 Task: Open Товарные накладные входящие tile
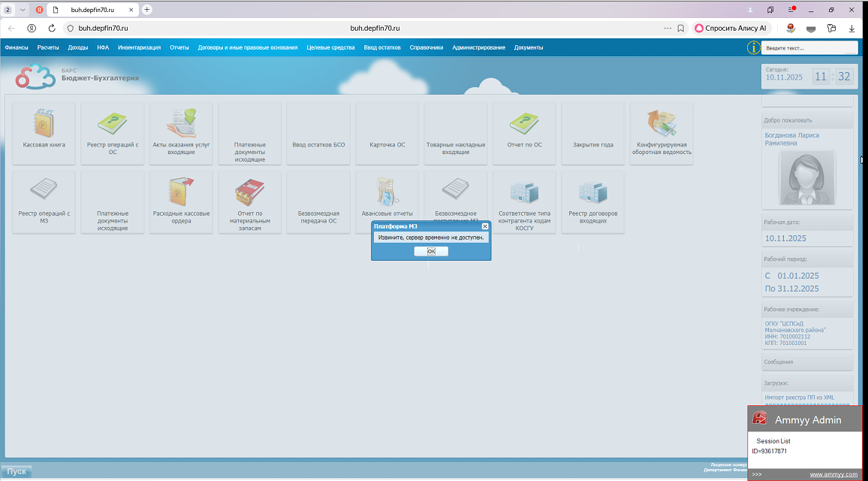(x=456, y=134)
